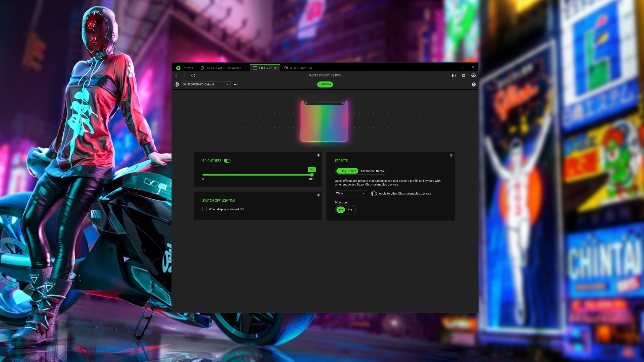The image size is (644, 362).
Task: Click the top-right help question mark
Action: (x=473, y=84)
